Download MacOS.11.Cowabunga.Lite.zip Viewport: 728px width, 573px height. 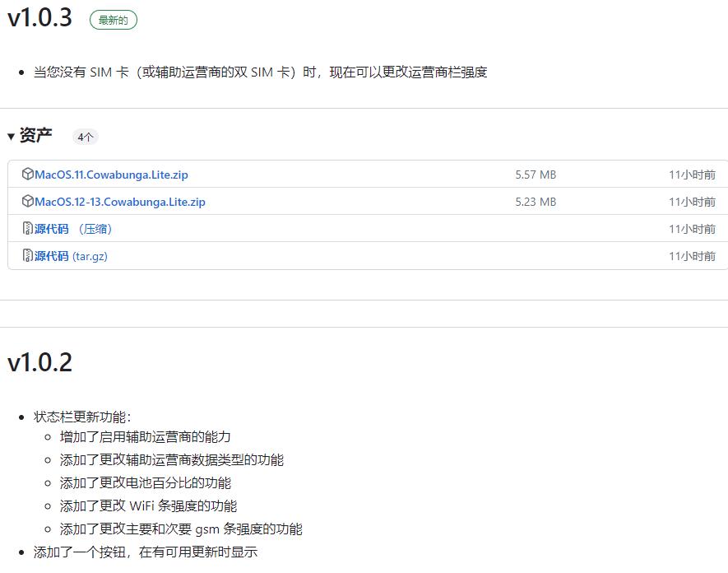(113, 174)
